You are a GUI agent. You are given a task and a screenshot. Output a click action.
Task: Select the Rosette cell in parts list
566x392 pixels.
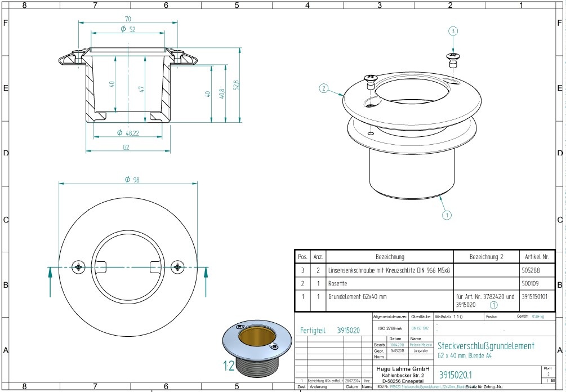[x=337, y=284]
